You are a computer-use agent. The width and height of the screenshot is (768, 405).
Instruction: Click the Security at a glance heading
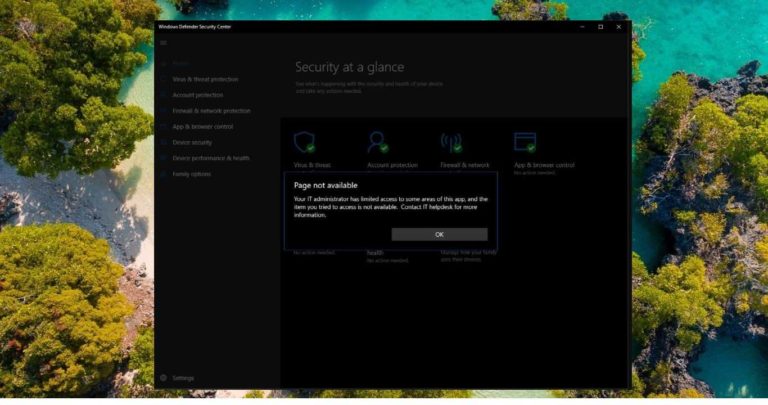pos(350,67)
